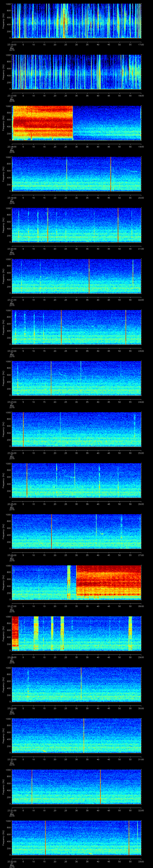Image resolution: width=153 pixels, height=868 pixels.
Task: Click the 23:30:00 start time label
Action: point(12,760)
